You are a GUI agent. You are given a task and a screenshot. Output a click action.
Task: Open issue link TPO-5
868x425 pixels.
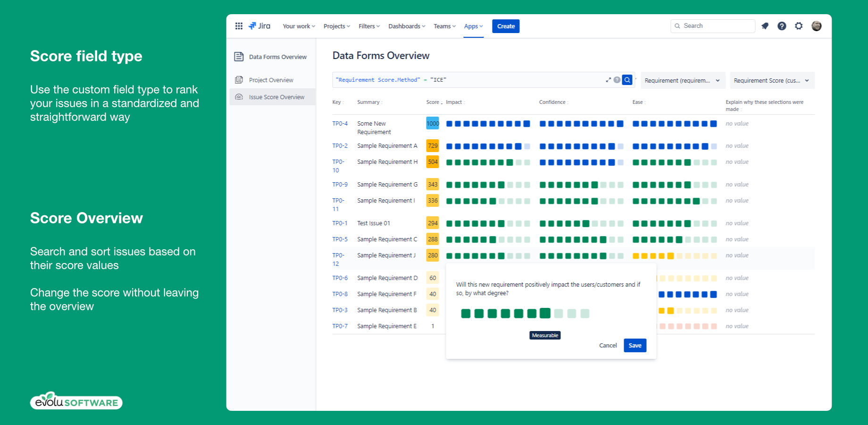[340, 239]
